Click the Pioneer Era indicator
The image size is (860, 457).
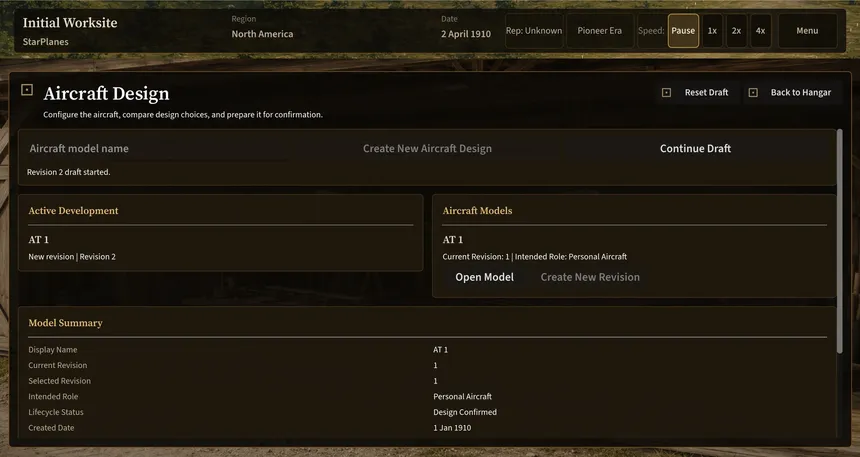pos(599,31)
